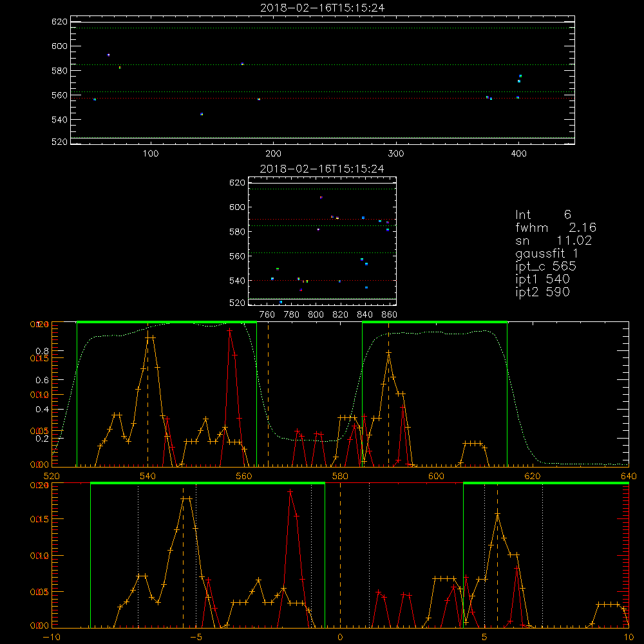Click the 400 x-axis label of top plot
This screenshot has height=644, width=644.
(518, 154)
